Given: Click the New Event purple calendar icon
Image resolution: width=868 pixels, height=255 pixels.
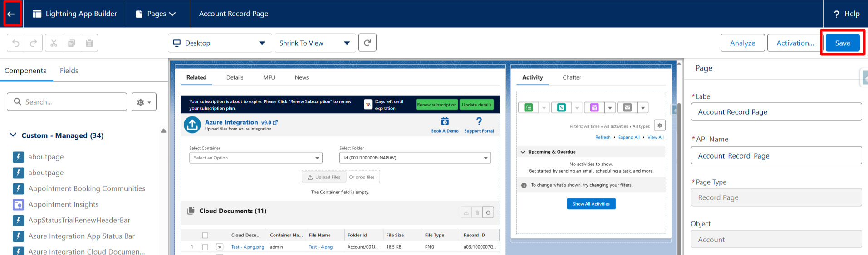Looking at the screenshot, I should pos(594,107).
